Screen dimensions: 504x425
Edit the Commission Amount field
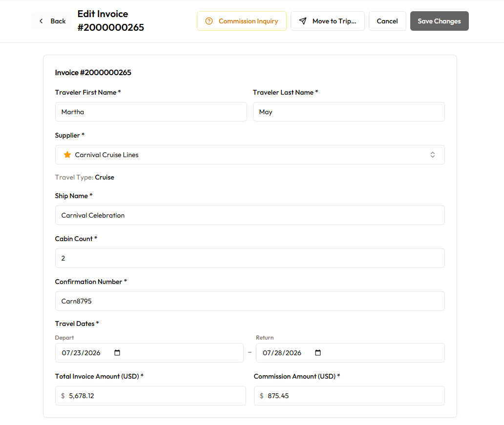point(349,396)
